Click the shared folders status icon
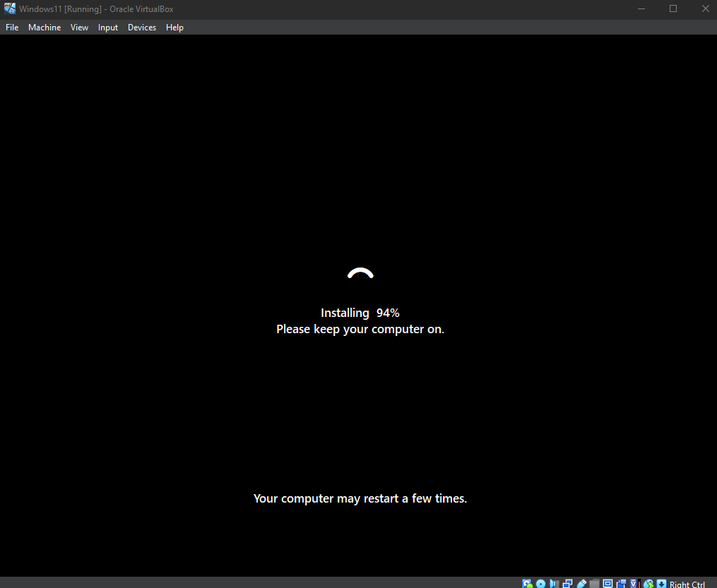 (595, 584)
